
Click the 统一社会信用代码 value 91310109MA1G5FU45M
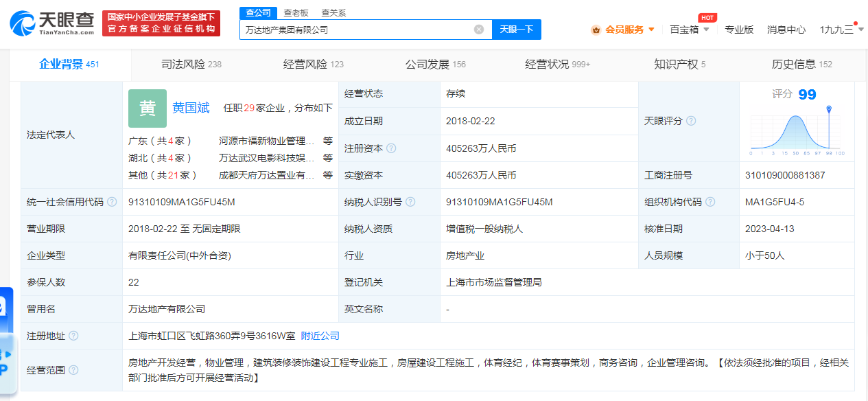(x=181, y=202)
